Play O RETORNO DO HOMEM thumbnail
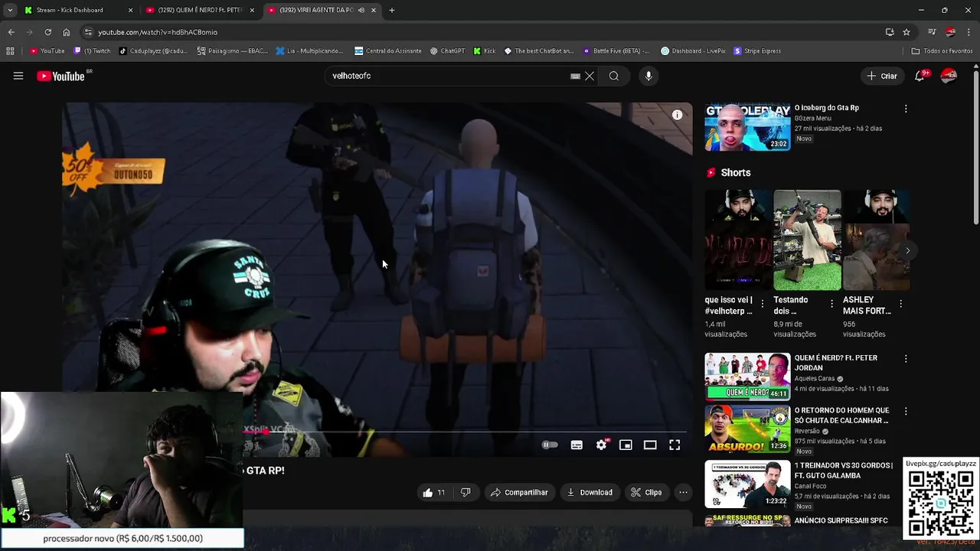Viewport: 980px width, 551px height. coord(747,429)
